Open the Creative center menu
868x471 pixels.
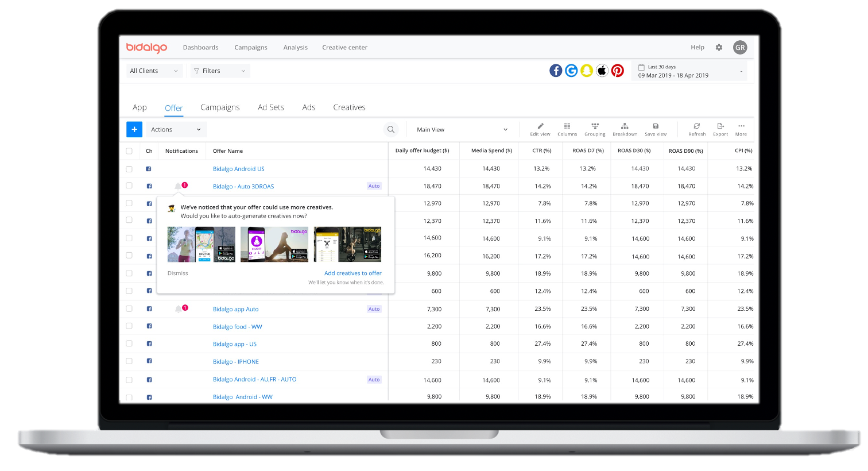click(x=345, y=48)
